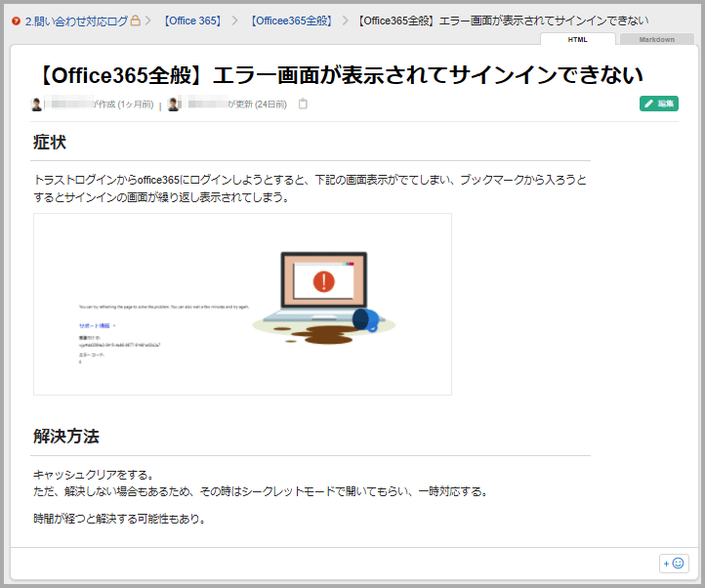Click the created timestamp (1ヶ月前)

tap(136, 105)
